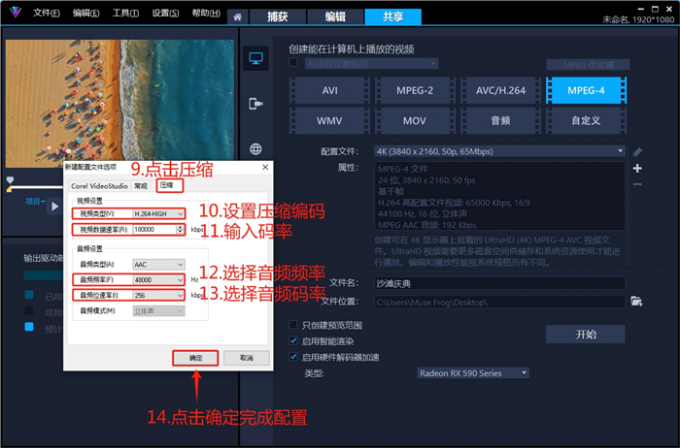Toggle 启用智能渲染 checkbox
This screenshot has height=448, width=680.
coord(293,341)
